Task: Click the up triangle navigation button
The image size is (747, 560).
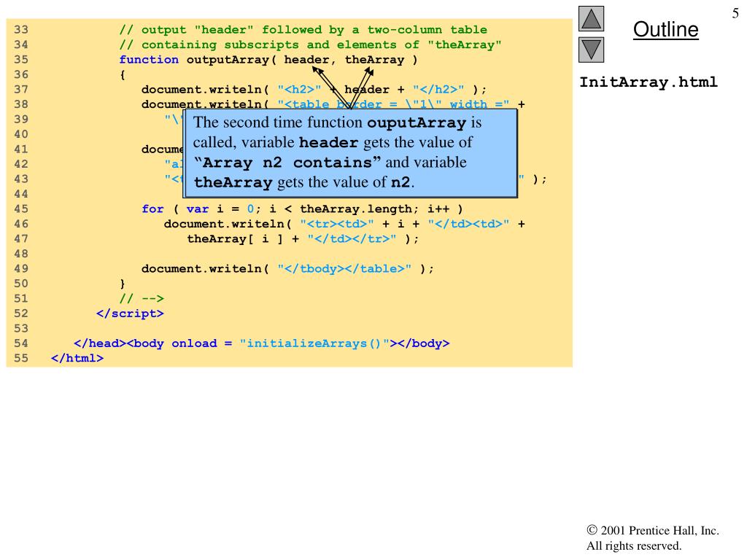Action: tap(591, 18)
